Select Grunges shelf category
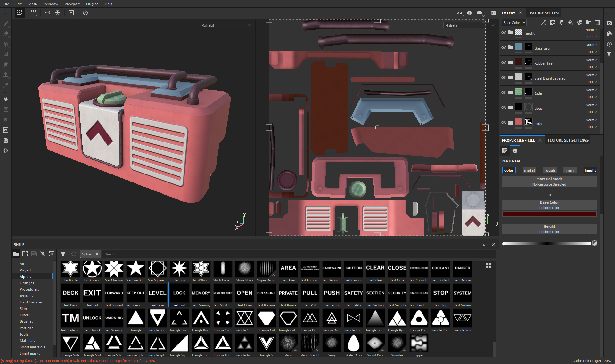Viewport: 615px width, 364px height. point(27,283)
